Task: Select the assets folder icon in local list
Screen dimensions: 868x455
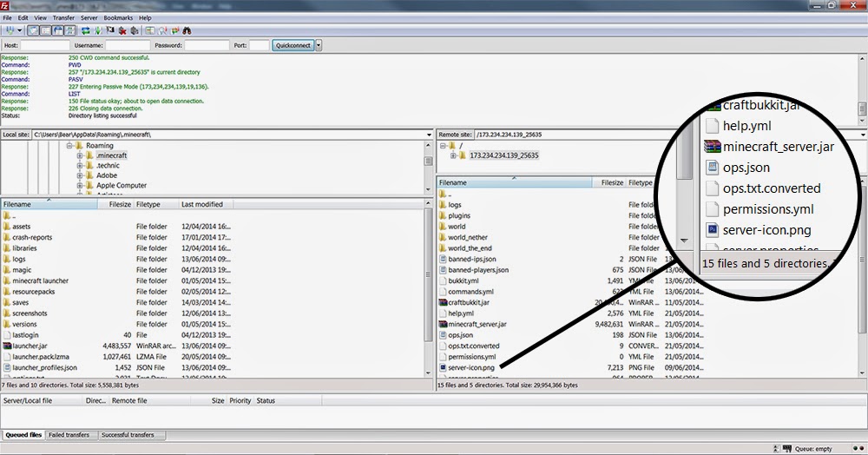Action: click(x=7, y=227)
